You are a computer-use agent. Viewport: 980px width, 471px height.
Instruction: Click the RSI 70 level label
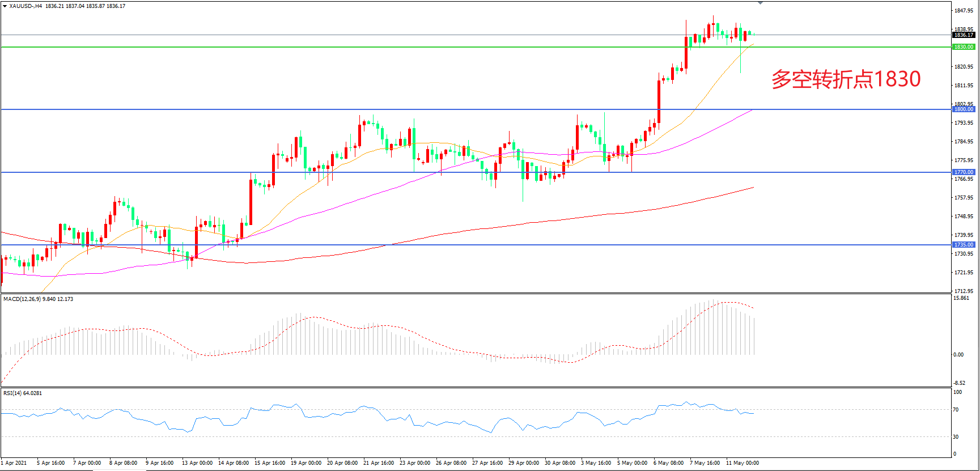(x=956, y=410)
